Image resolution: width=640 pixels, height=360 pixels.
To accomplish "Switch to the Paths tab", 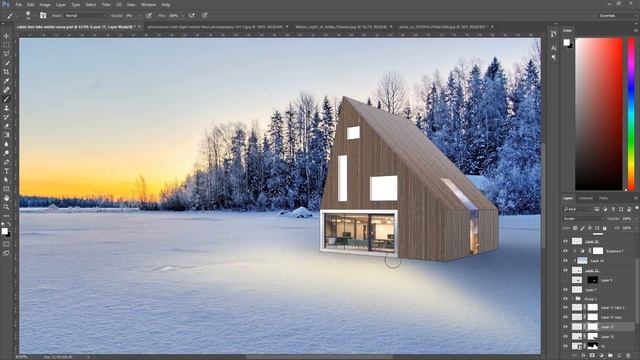I will pos(603,198).
